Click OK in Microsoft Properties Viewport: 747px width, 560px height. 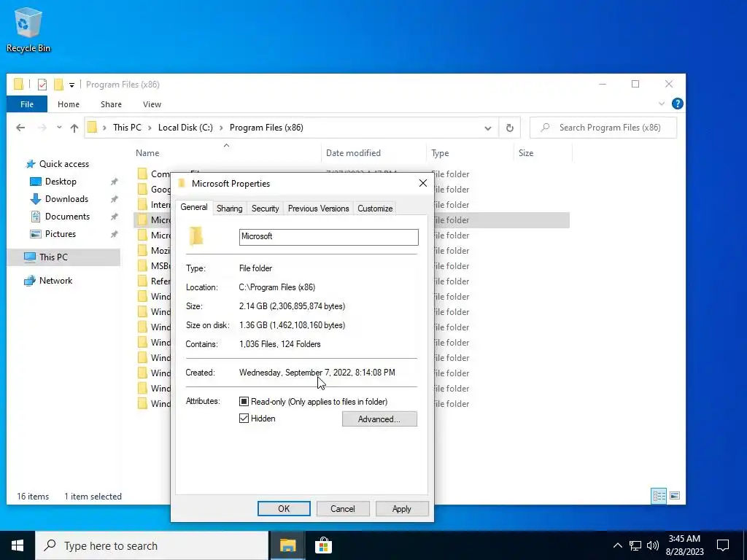(x=284, y=508)
